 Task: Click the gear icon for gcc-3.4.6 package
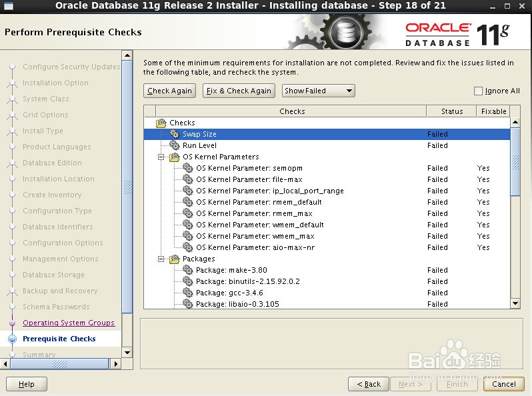[187, 293]
